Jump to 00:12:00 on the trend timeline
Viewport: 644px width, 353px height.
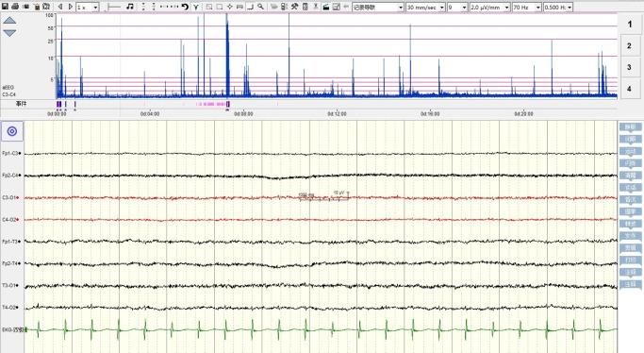coord(337,114)
